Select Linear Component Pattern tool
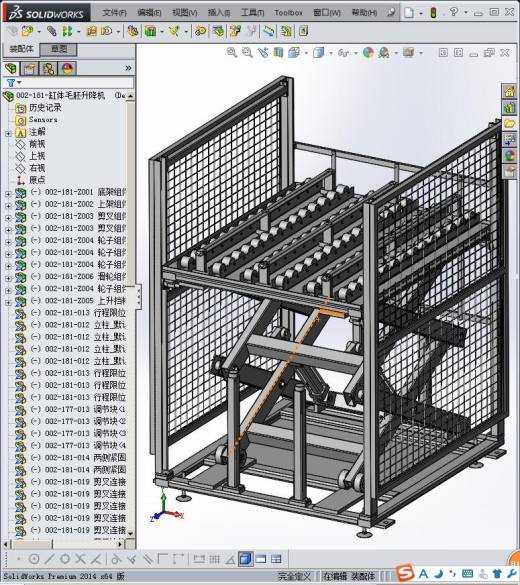 click(68, 31)
